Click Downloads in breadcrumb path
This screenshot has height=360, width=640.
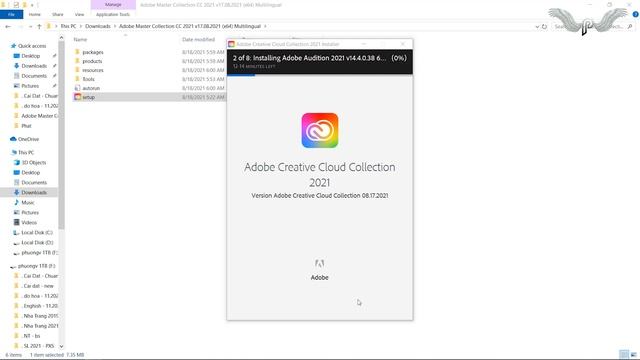click(98, 26)
